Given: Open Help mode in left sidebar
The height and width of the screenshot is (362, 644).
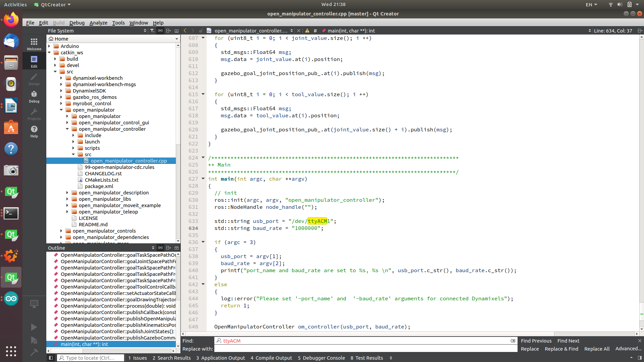Looking at the screenshot, I should [34, 131].
